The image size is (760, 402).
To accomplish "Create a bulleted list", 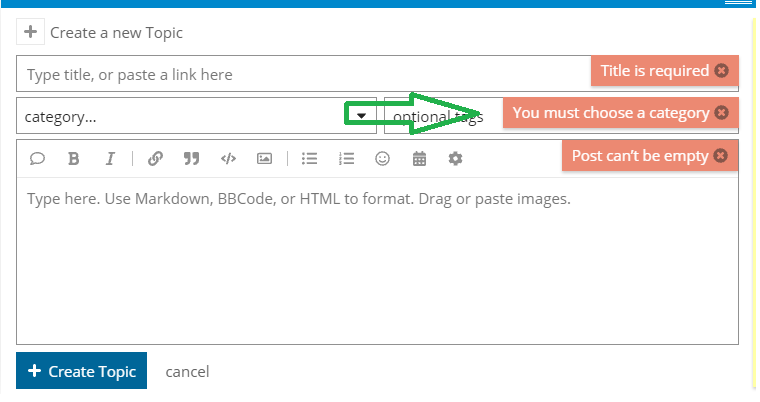I will [309, 159].
